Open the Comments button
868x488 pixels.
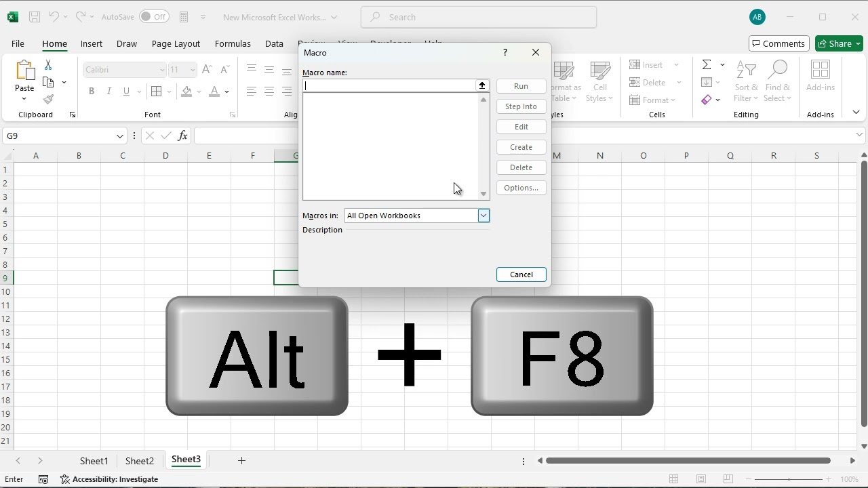(779, 43)
